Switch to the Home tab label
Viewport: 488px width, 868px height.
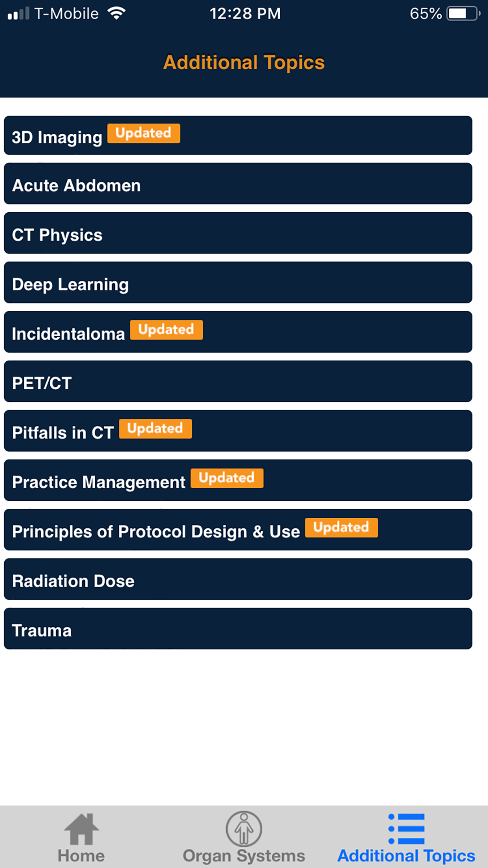81,856
